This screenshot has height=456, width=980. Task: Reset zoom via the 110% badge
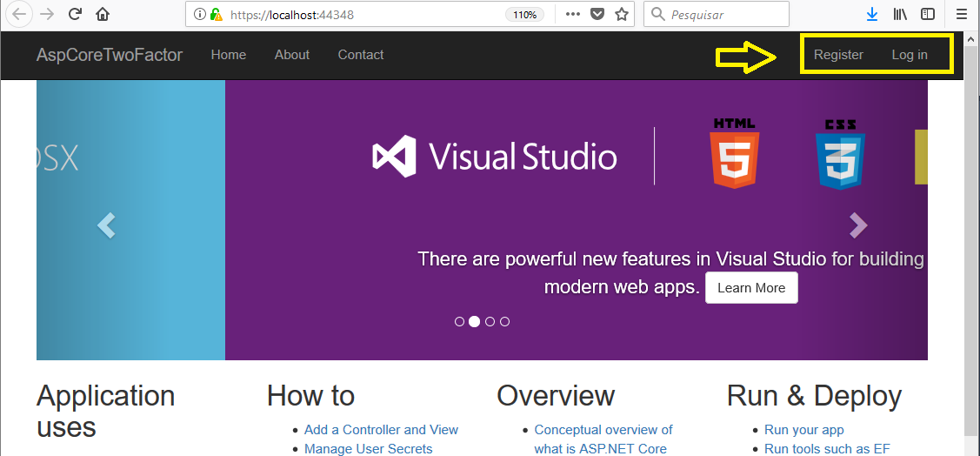coord(524,15)
